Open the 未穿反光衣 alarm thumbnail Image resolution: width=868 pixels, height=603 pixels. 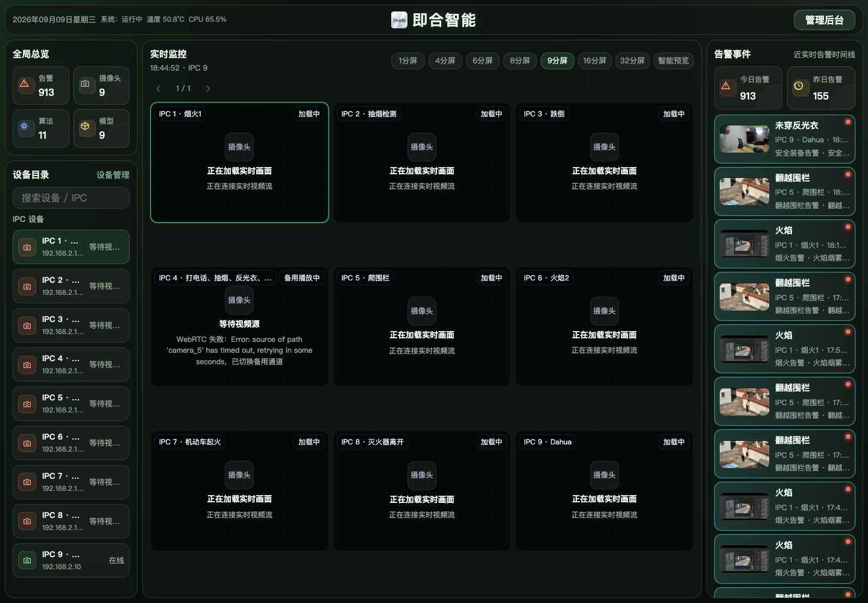tap(744, 139)
